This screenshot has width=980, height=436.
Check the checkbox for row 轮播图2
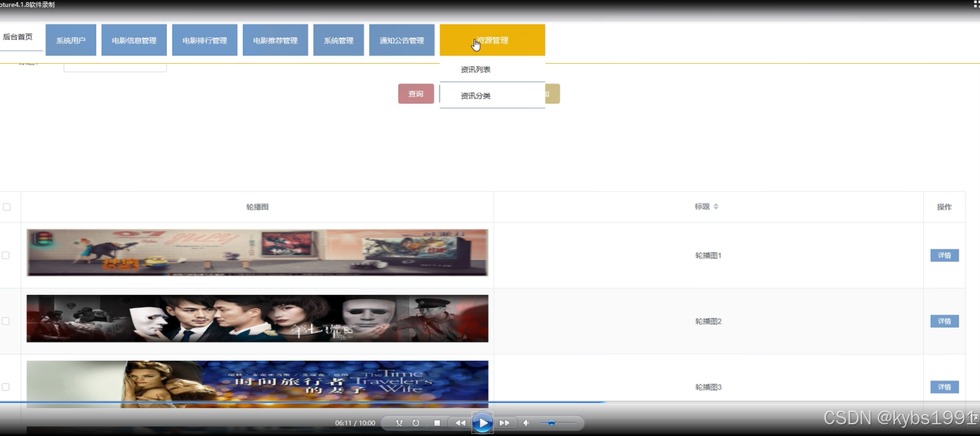[x=5, y=321]
